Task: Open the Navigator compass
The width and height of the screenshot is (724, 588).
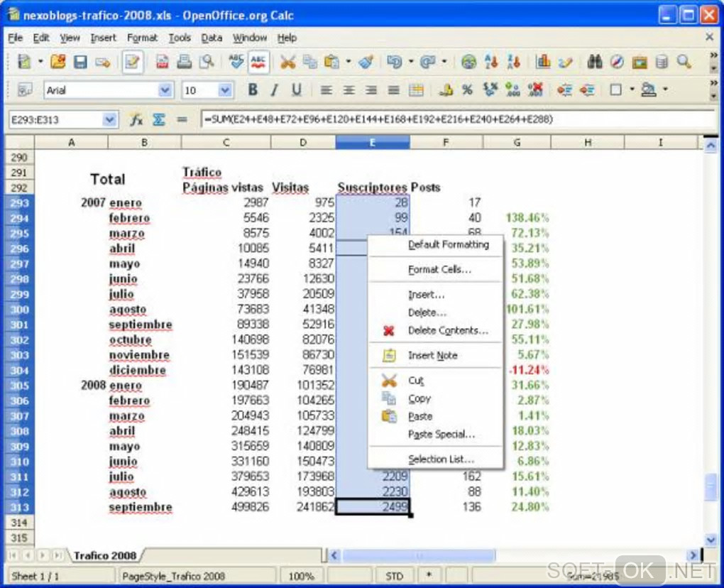Action: tap(617, 62)
